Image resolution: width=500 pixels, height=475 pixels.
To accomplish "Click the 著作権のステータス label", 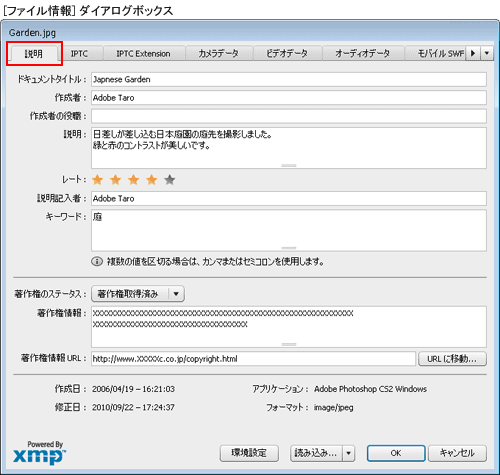I will [x=50, y=294].
